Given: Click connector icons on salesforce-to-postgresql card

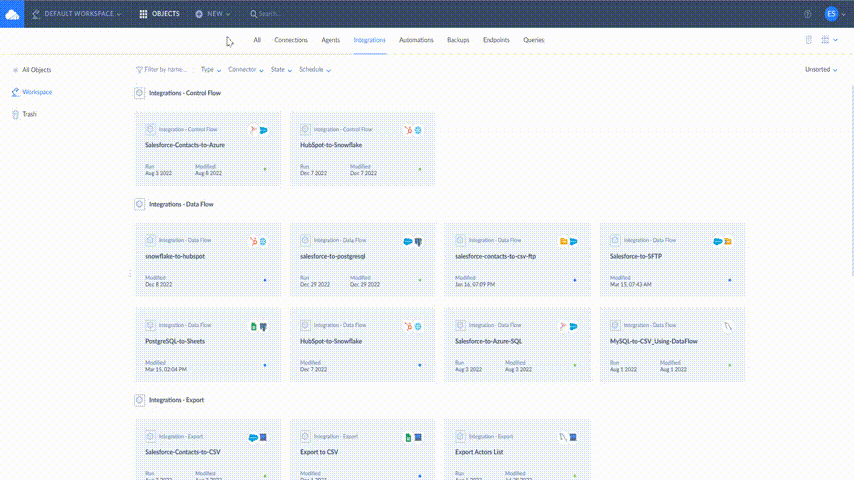Looking at the screenshot, I should click(x=413, y=241).
